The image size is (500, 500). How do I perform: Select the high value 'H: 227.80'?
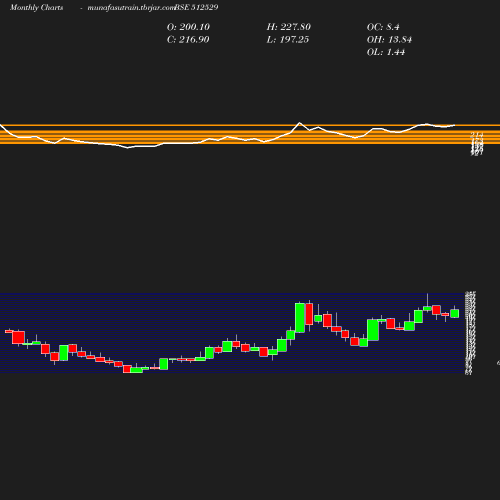pos(289,27)
